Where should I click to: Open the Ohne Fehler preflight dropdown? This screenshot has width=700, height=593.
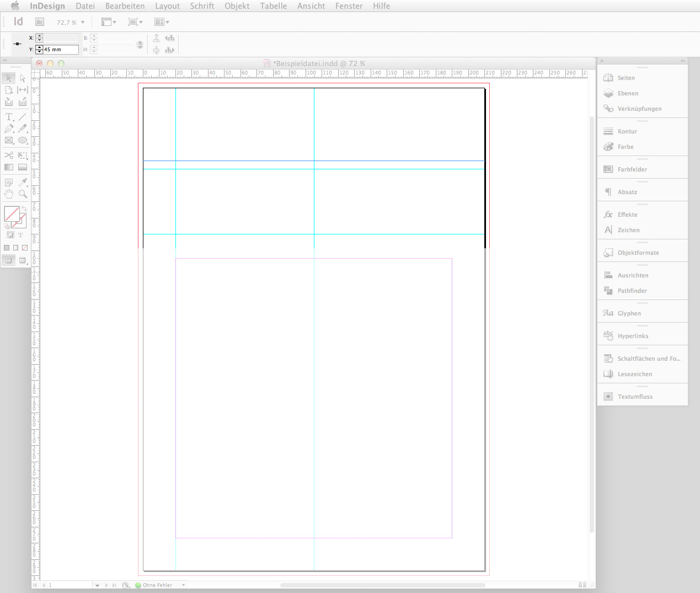coord(183,585)
